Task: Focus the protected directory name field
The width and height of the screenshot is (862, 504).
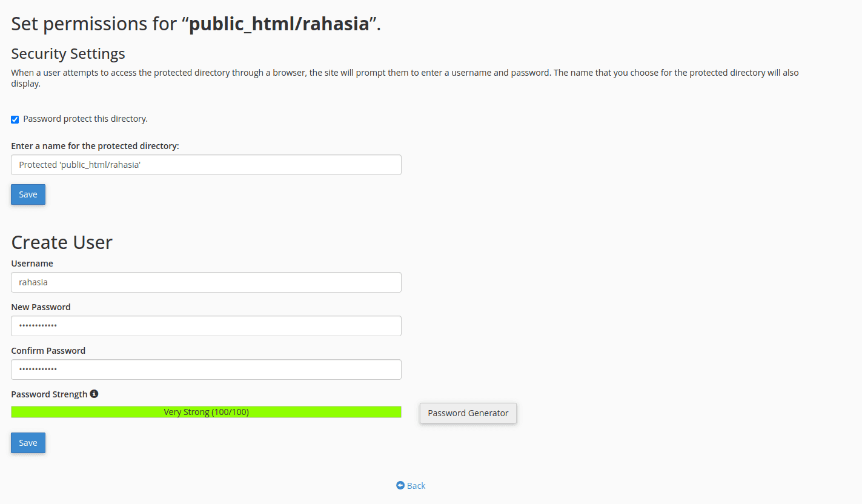Action: (206, 165)
